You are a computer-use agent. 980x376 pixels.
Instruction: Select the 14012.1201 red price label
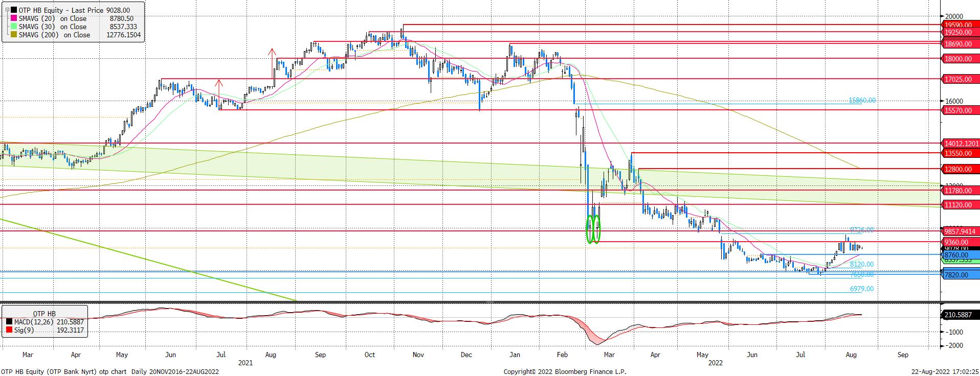pos(961,144)
